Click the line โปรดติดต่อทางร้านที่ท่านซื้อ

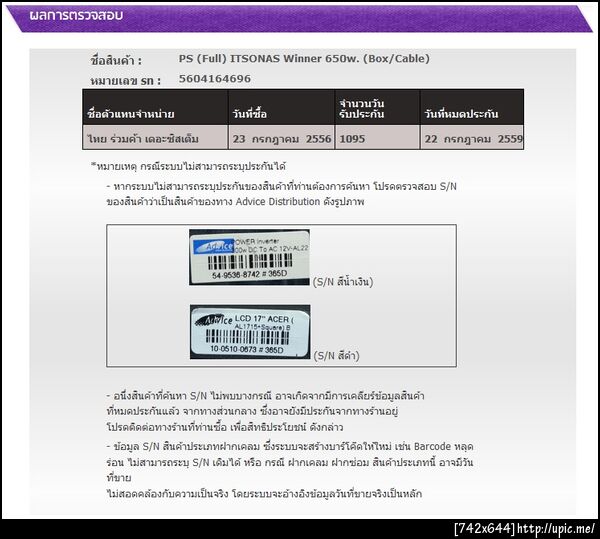coord(225,427)
